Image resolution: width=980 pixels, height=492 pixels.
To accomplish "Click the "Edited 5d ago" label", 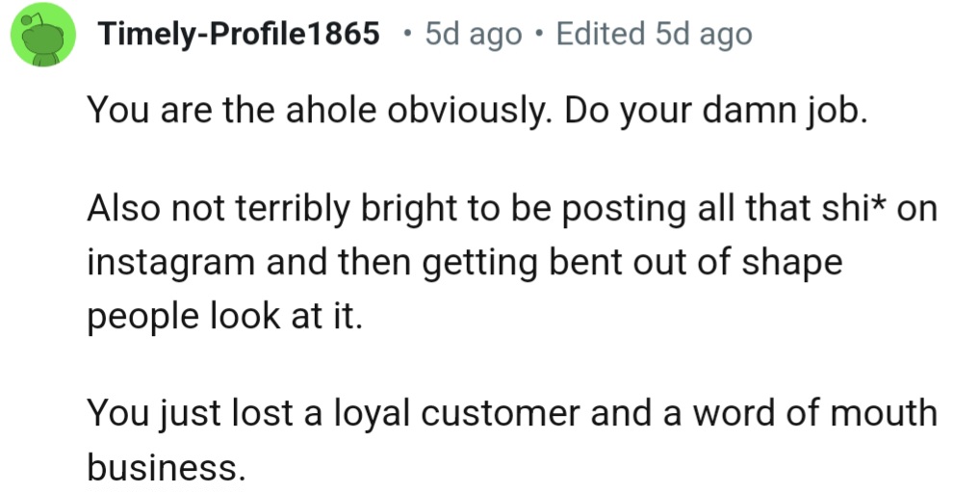I will tap(654, 35).
